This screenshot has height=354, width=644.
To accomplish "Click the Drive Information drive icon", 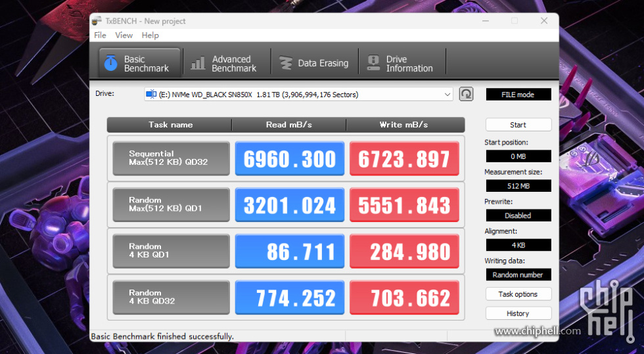I will point(373,63).
